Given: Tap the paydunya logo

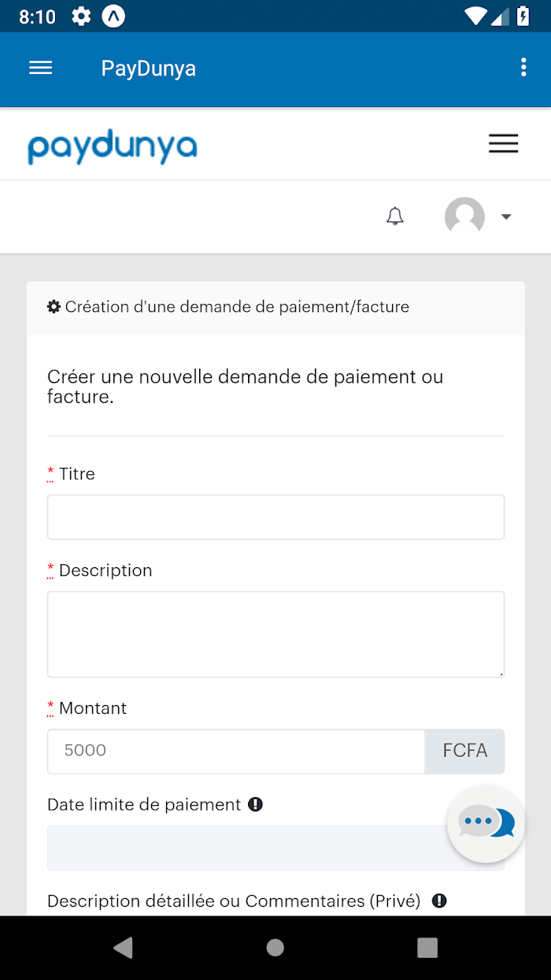Looking at the screenshot, I should (113, 147).
